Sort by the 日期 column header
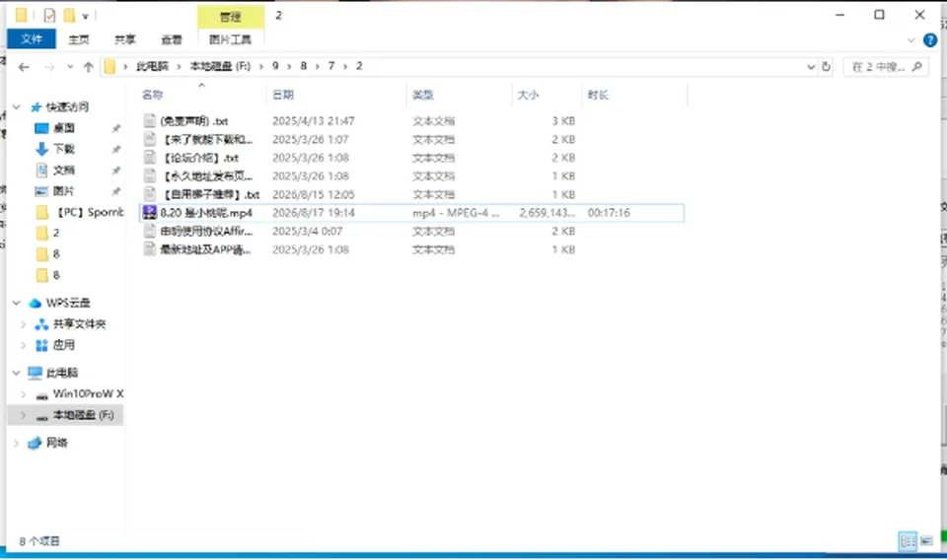Image resolution: width=947 pixels, height=560 pixels. pos(283,95)
